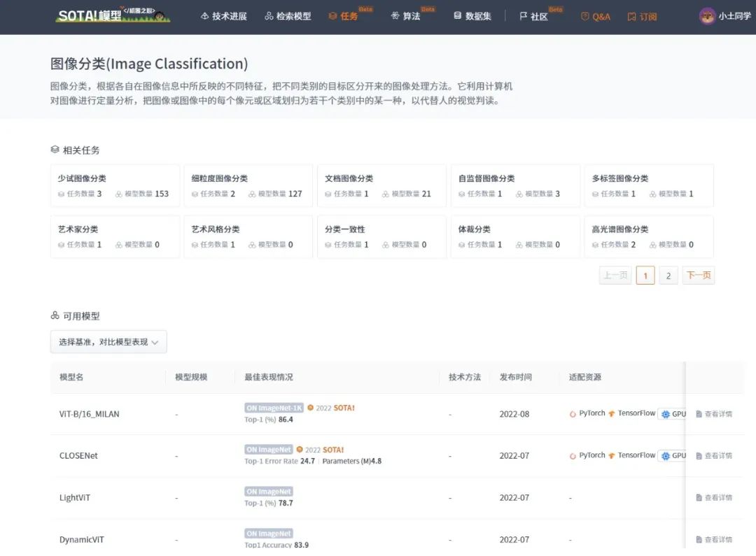Open the 体裁分类 task card
Screen dimensions: 756x556
point(515,236)
